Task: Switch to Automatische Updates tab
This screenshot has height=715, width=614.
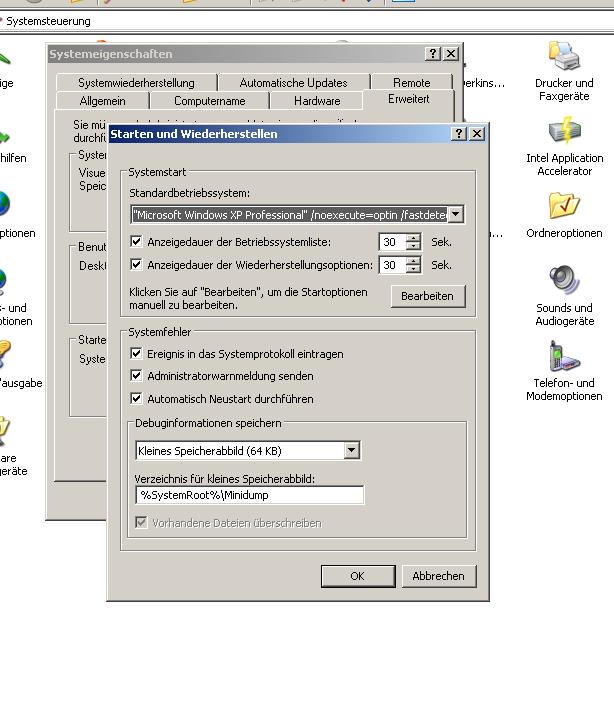Action: click(293, 83)
